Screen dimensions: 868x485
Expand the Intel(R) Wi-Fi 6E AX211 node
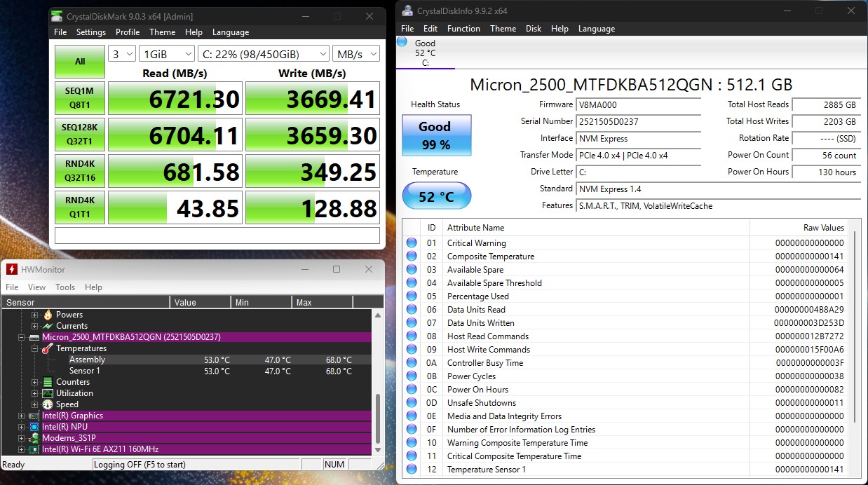[x=21, y=449]
